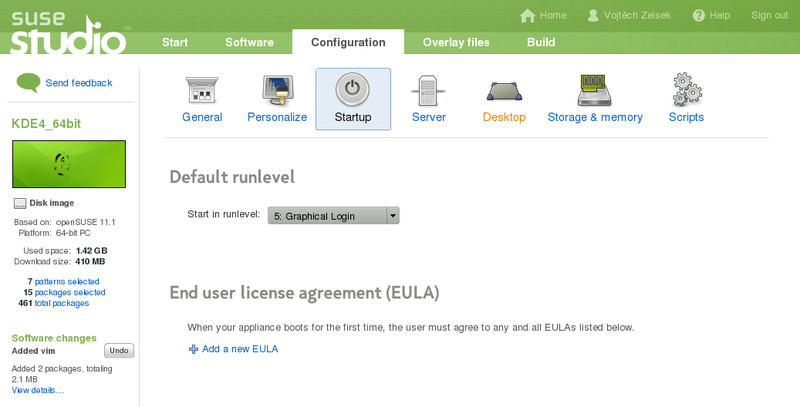Click the runlevel dropdown arrow
800x407 pixels.
tap(392, 216)
